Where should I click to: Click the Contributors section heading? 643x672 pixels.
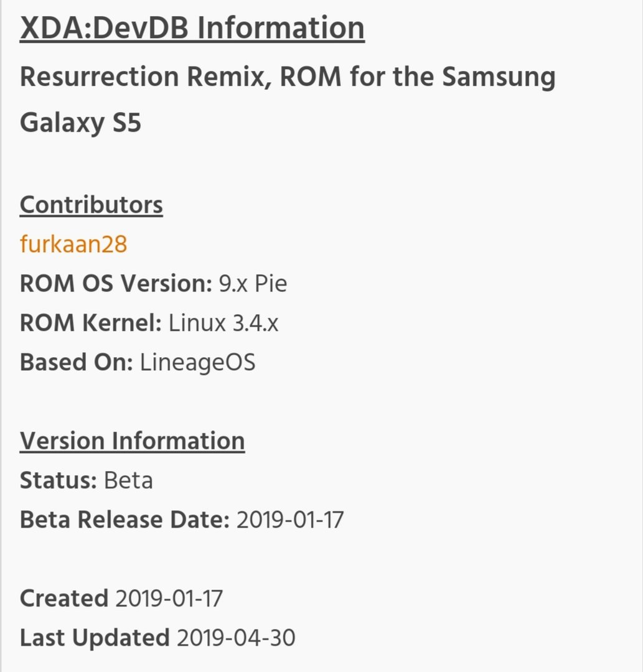click(92, 205)
